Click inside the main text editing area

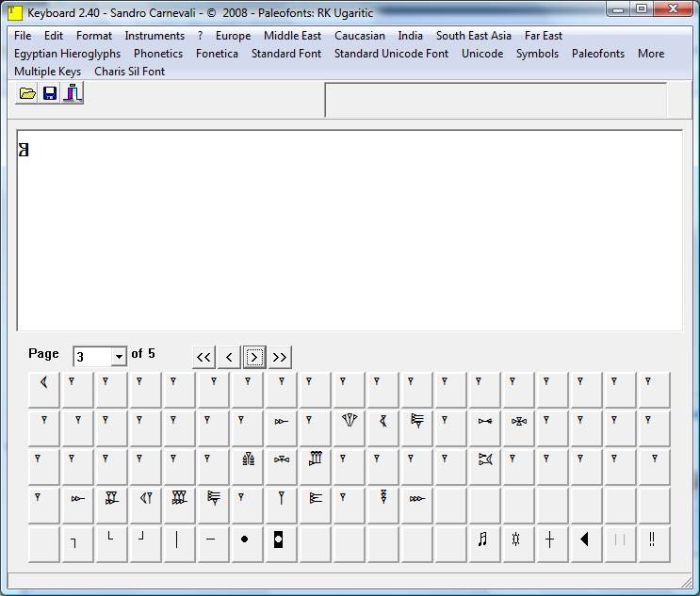pyautogui.click(x=350, y=231)
